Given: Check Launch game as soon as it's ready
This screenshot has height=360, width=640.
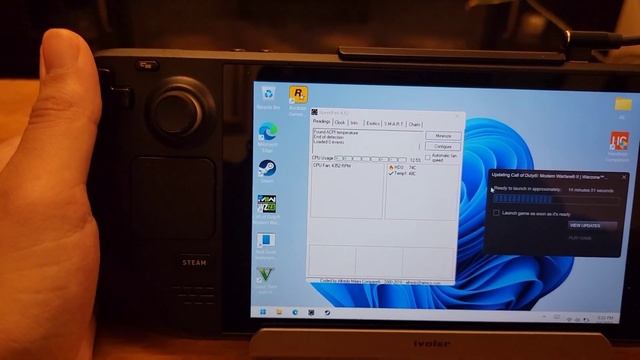Looking at the screenshot, I should pos(496,213).
